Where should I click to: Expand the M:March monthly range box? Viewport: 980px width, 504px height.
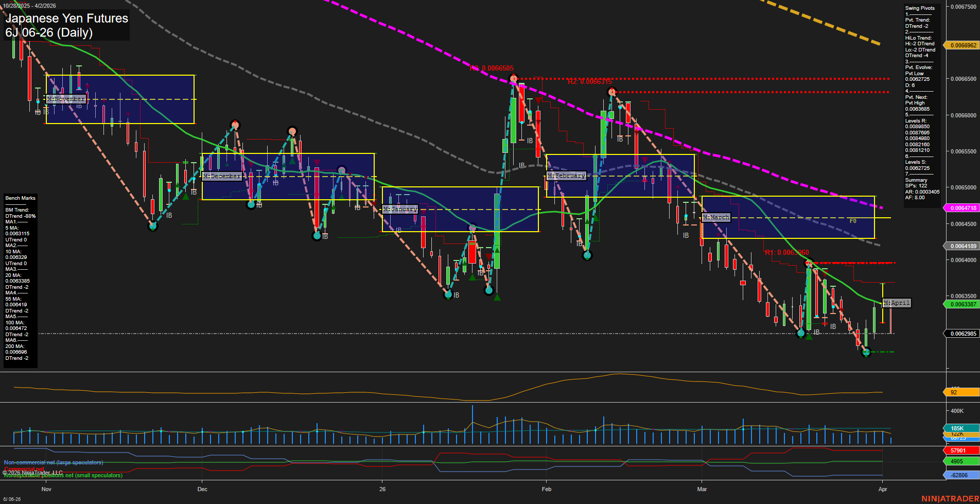716,217
